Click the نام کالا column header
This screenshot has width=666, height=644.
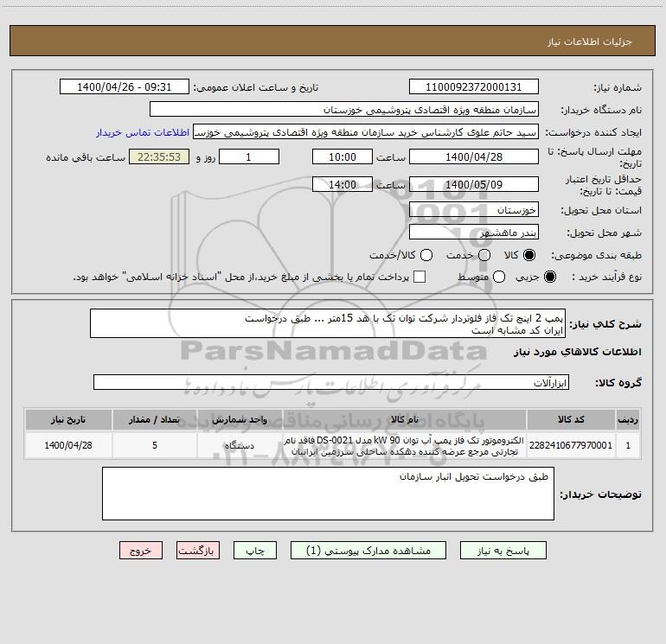click(x=405, y=419)
